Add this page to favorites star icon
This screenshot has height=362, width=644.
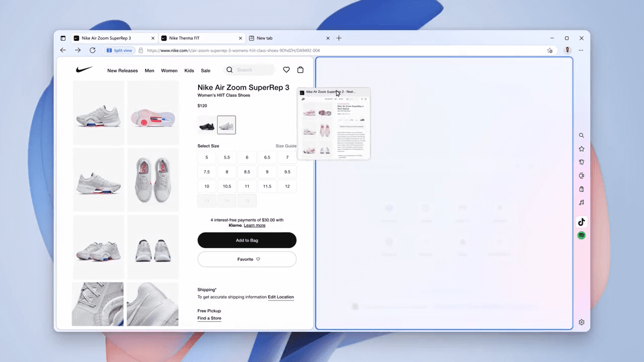click(550, 50)
